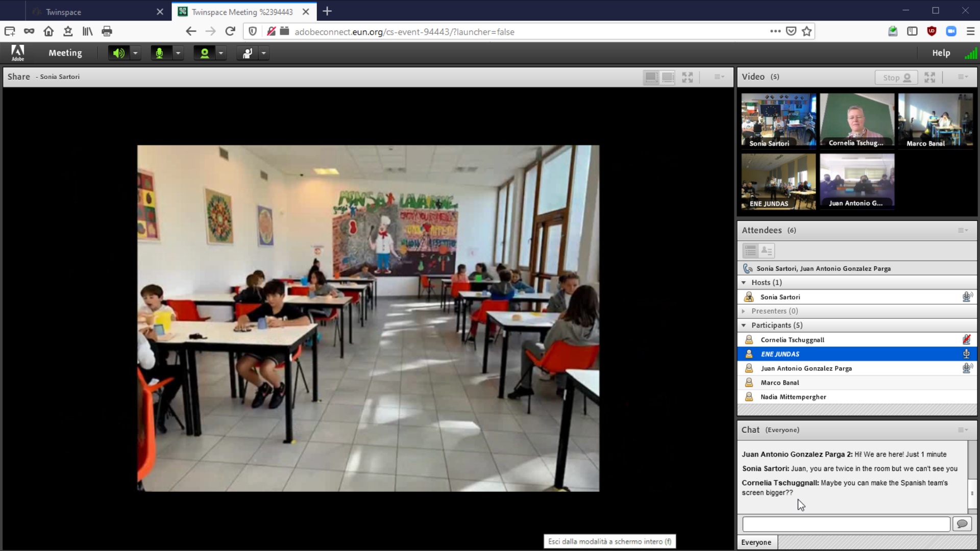980x551 pixels.
Task: Stop sharing webcam with Stop button
Action: [896, 78]
